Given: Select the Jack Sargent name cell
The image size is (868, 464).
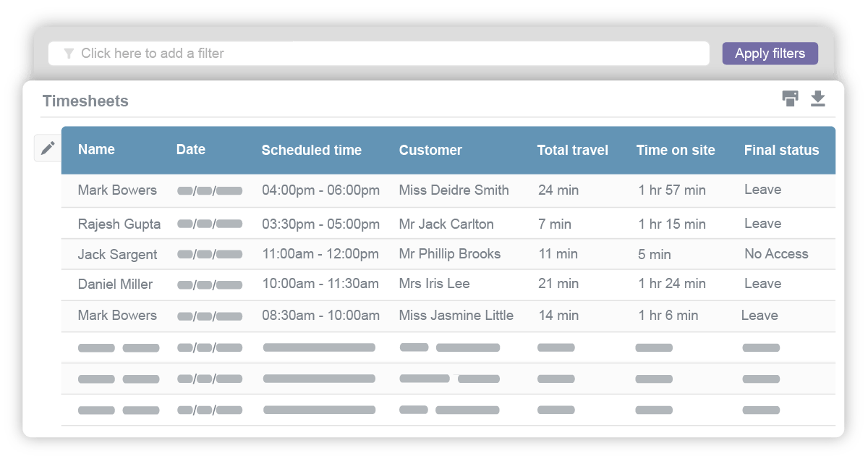Looking at the screenshot, I should pyautogui.click(x=117, y=255).
